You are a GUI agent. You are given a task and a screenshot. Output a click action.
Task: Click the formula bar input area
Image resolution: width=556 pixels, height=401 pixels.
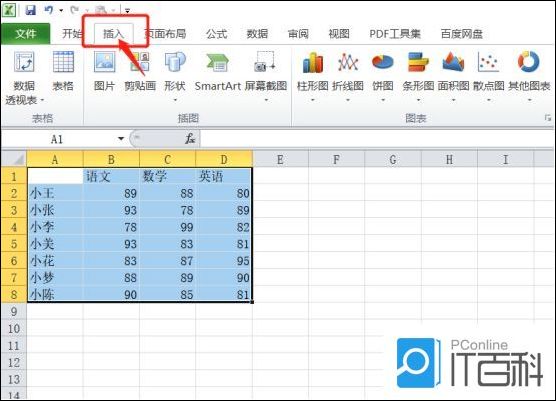(378, 139)
